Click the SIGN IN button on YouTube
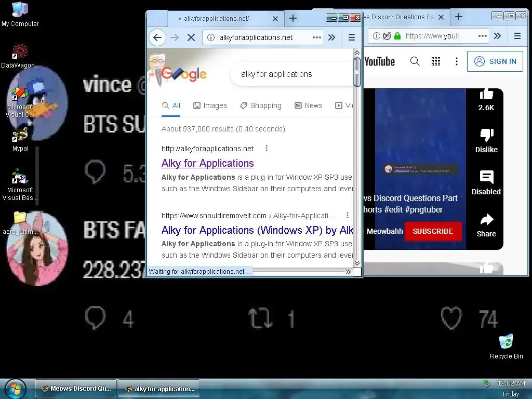This screenshot has width=532, height=399. point(495,61)
